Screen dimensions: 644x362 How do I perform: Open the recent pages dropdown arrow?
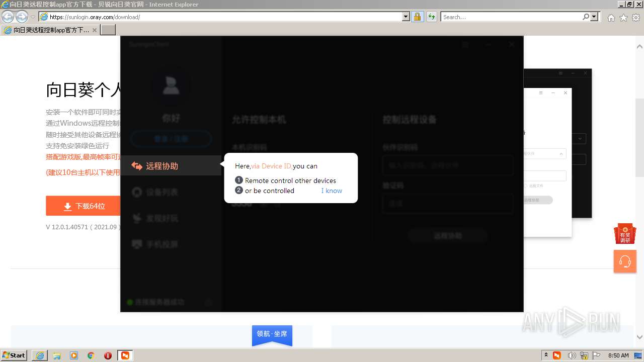[33, 17]
